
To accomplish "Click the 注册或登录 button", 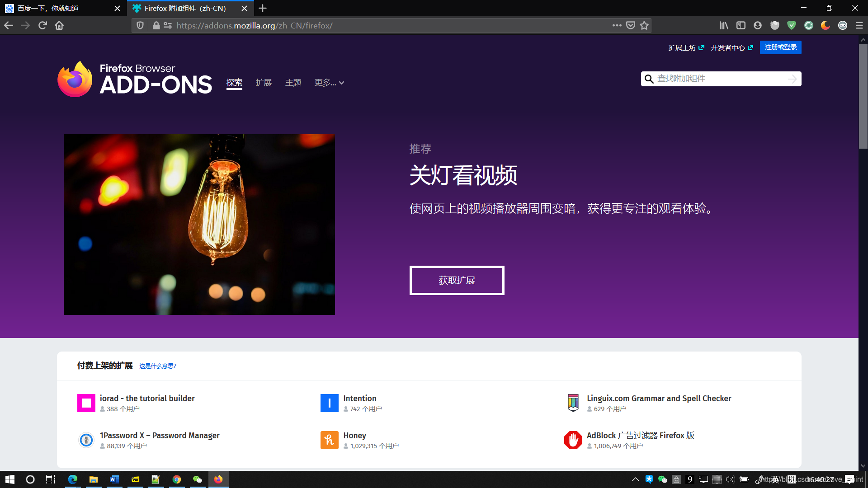I will tap(780, 47).
